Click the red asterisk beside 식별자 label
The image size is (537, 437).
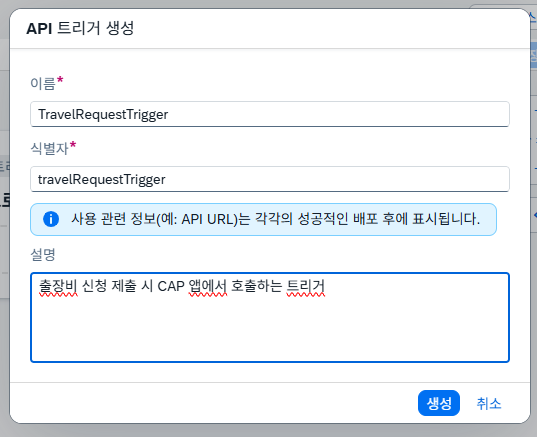pos(73,145)
